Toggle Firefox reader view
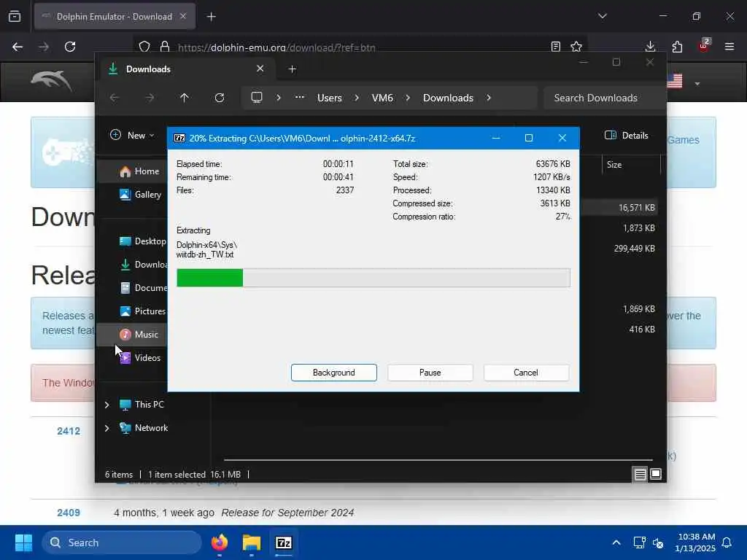Image resolution: width=747 pixels, height=560 pixels. click(x=555, y=47)
